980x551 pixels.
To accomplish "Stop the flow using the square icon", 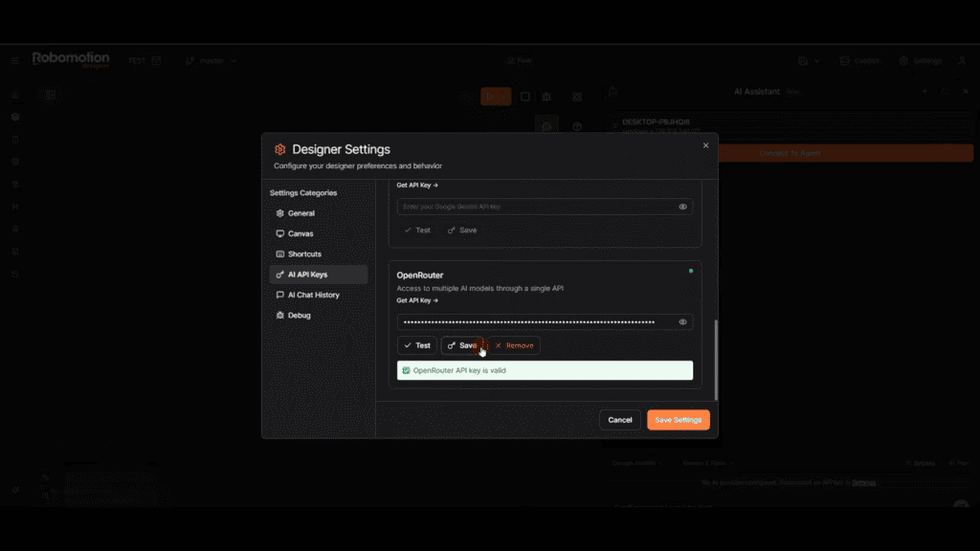I will [525, 97].
